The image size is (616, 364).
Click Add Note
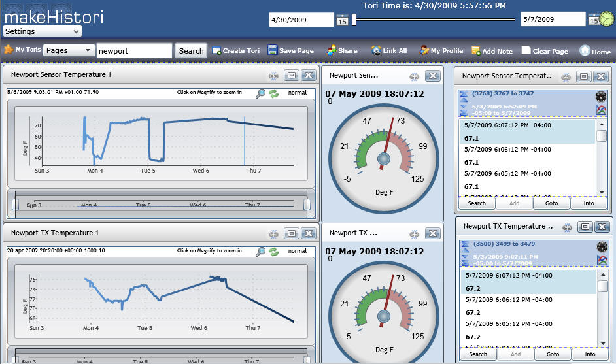coord(492,51)
